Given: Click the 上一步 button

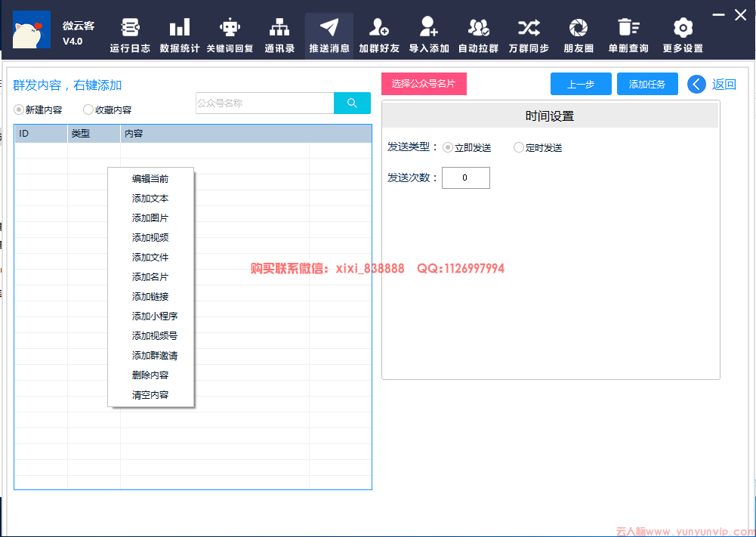Looking at the screenshot, I should 581,85.
